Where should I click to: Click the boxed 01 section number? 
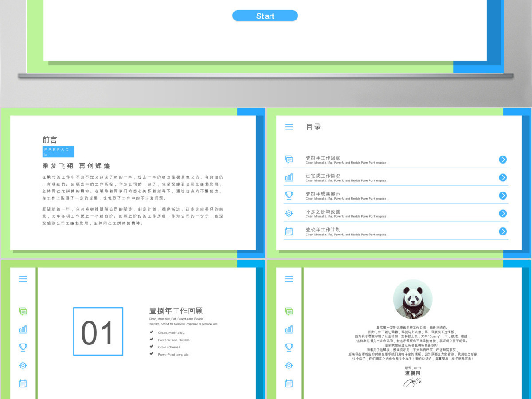tap(98, 332)
